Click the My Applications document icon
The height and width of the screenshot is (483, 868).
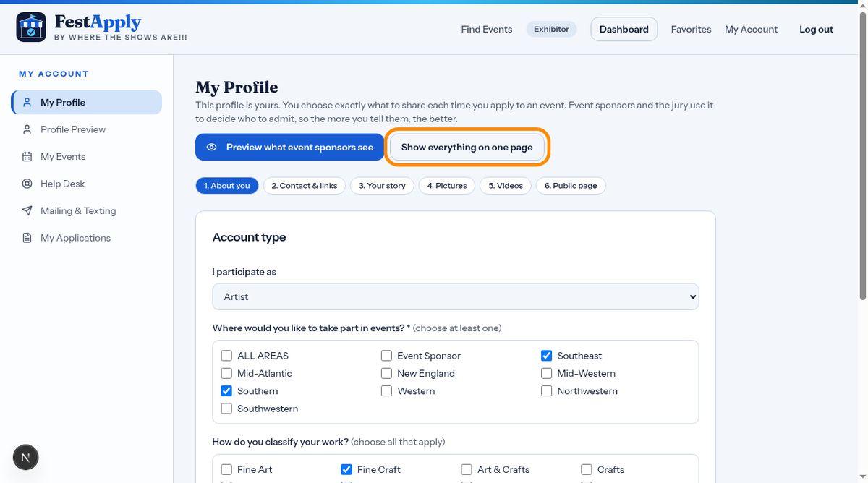coord(27,238)
